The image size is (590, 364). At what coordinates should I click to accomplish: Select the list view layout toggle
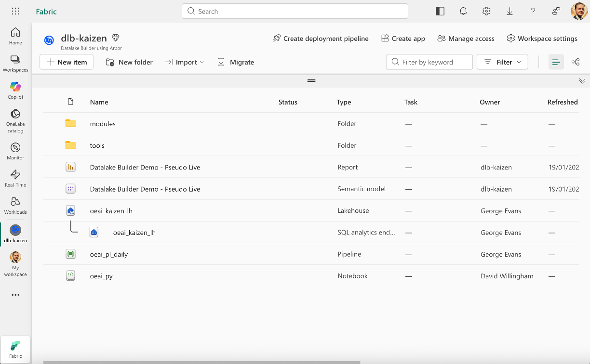[556, 62]
